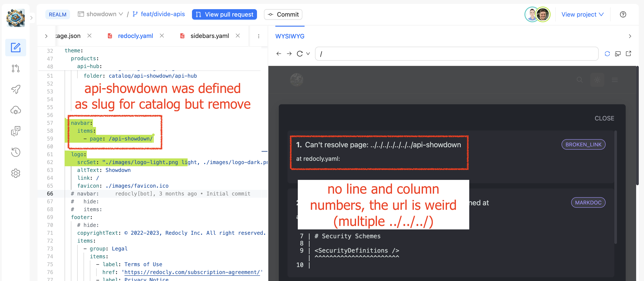Open the reload options dropdown arrow
The width and height of the screenshot is (644, 281).
pos(308,54)
